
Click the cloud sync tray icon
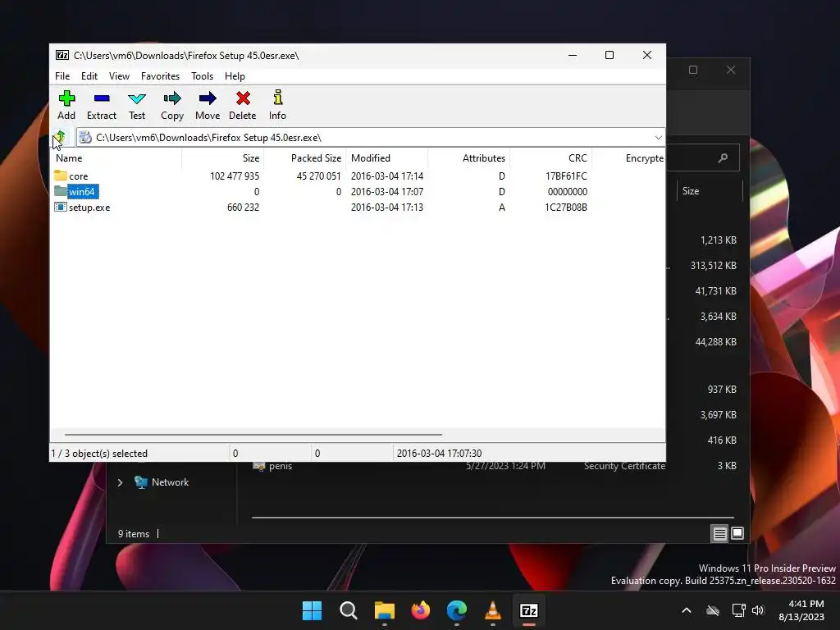tap(713, 610)
